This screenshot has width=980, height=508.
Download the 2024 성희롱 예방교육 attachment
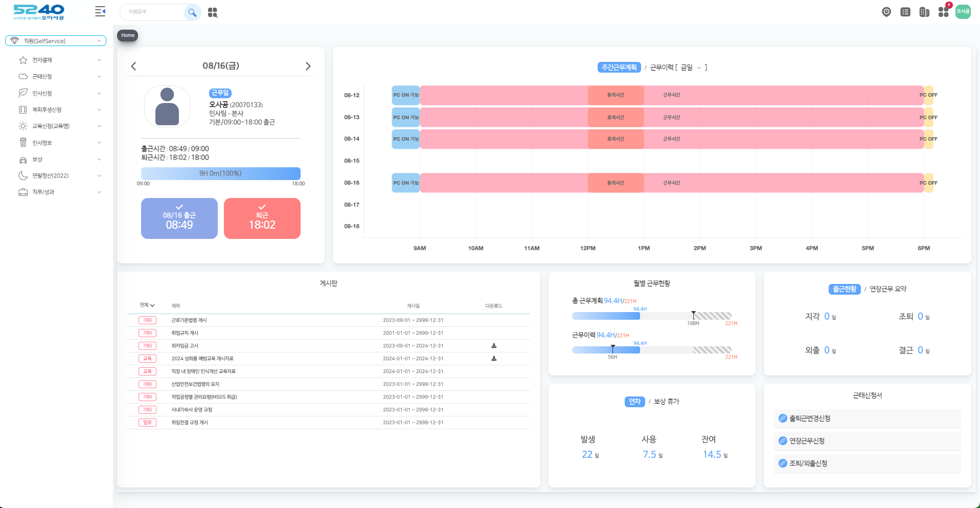coord(494,359)
